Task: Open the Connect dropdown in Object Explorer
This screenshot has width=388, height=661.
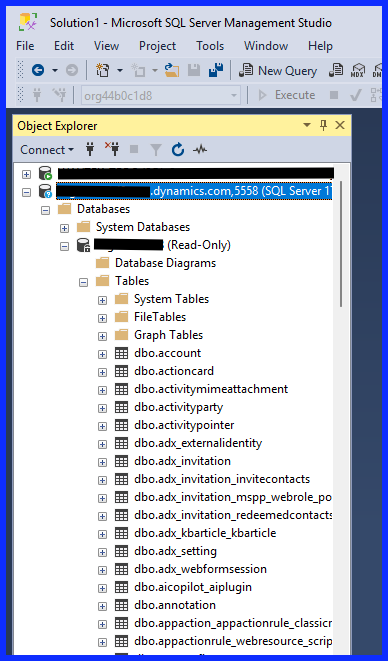Action: (x=47, y=150)
